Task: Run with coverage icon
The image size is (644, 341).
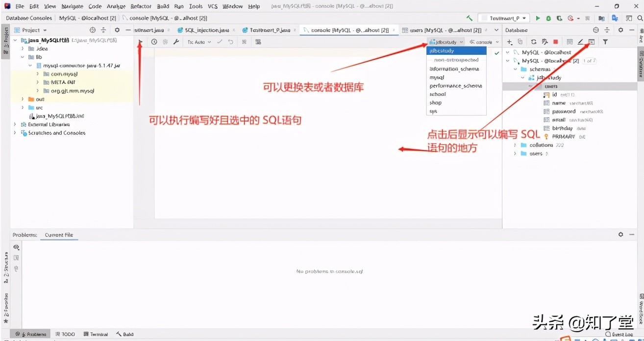Action: pyautogui.click(x=559, y=18)
